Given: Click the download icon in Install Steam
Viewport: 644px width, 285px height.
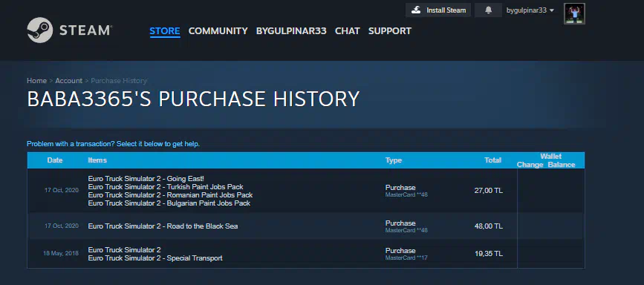Looking at the screenshot, I should point(416,10).
